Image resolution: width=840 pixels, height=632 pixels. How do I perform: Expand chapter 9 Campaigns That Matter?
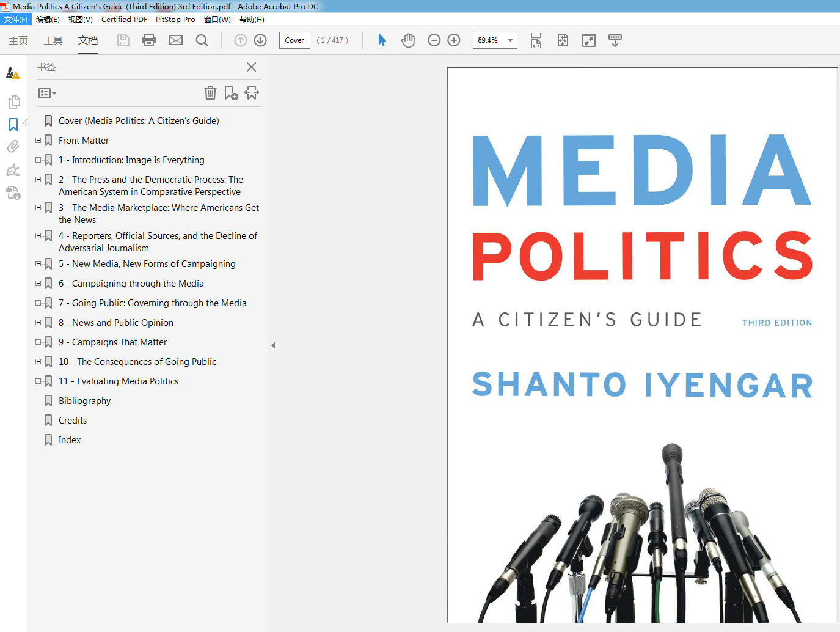(x=38, y=342)
